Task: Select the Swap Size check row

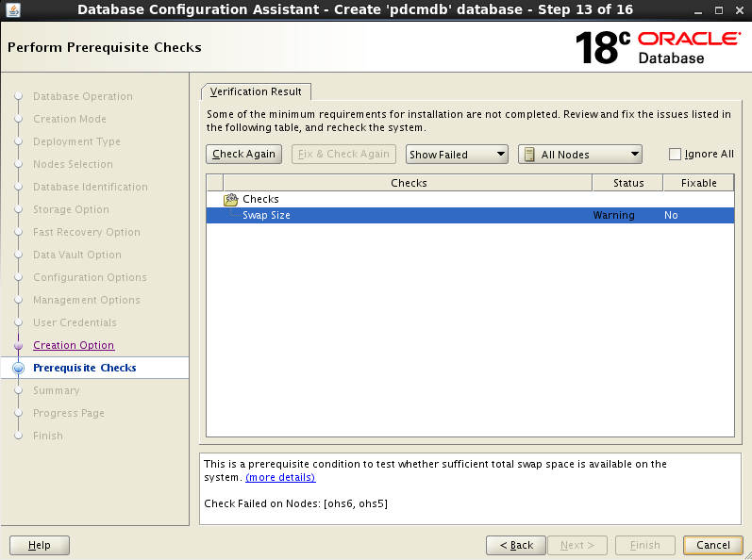Action: [x=470, y=215]
